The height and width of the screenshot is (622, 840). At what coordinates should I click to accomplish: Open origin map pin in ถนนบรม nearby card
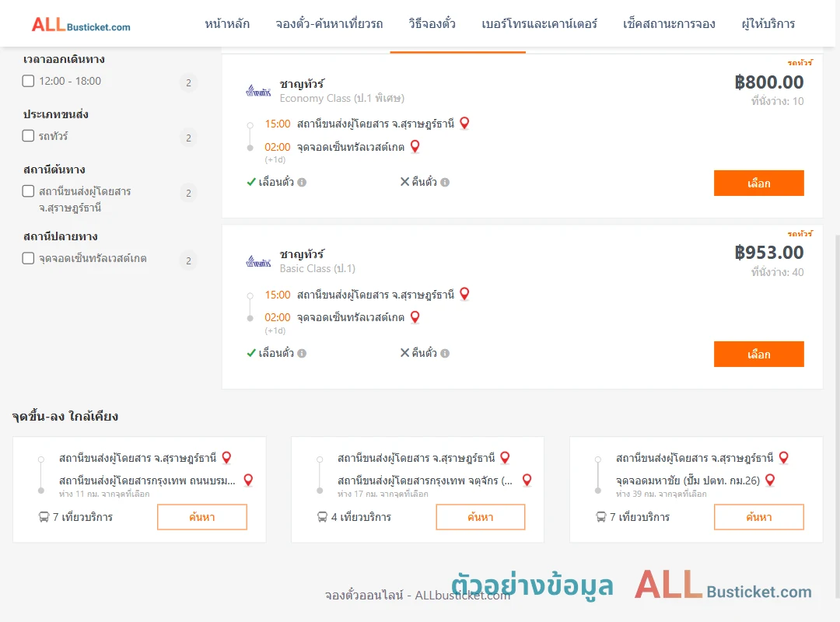(x=226, y=457)
